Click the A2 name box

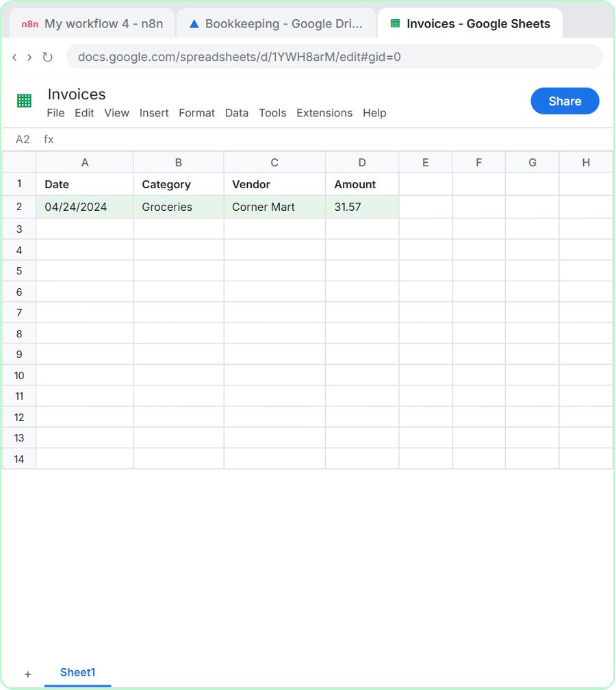click(x=23, y=140)
